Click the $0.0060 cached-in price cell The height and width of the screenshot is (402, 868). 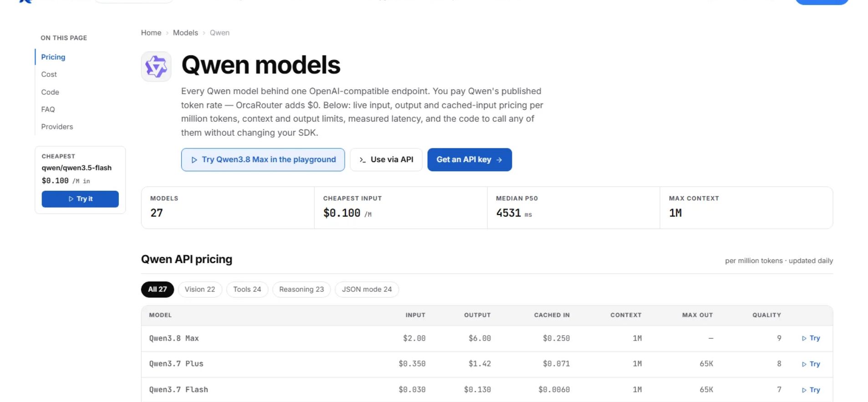pos(554,390)
